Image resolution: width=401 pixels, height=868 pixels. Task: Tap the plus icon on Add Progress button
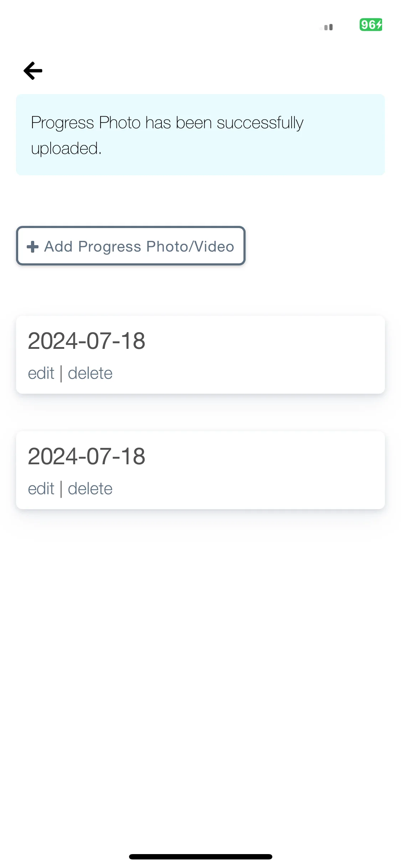(x=32, y=247)
